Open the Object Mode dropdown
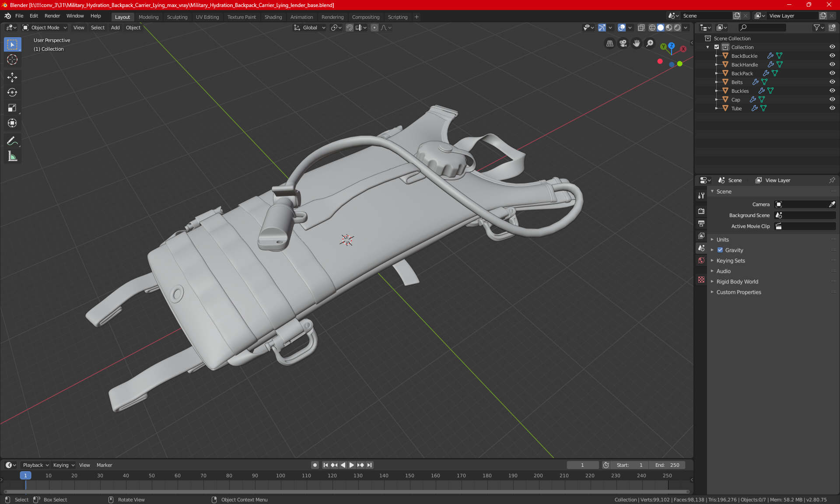The image size is (840, 504). 45,28
